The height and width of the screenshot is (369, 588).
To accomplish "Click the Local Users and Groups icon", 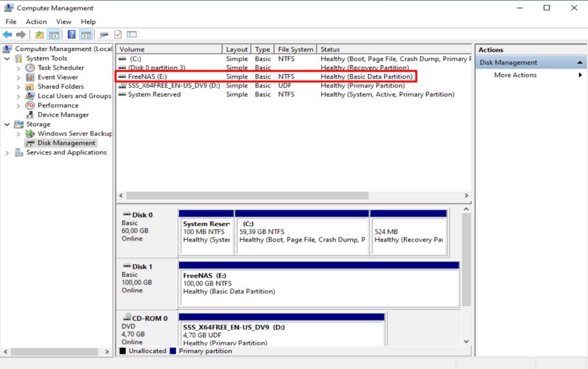I will [x=30, y=96].
